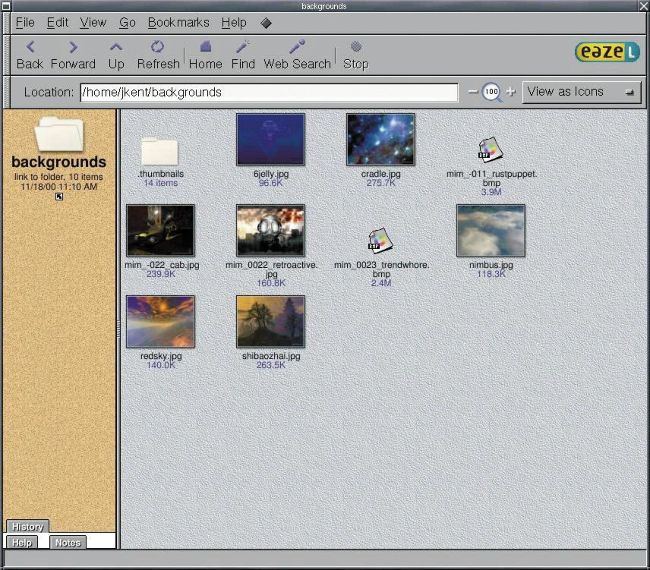This screenshot has width=650, height=570.
Task: Open the File menu
Action: click(x=25, y=22)
